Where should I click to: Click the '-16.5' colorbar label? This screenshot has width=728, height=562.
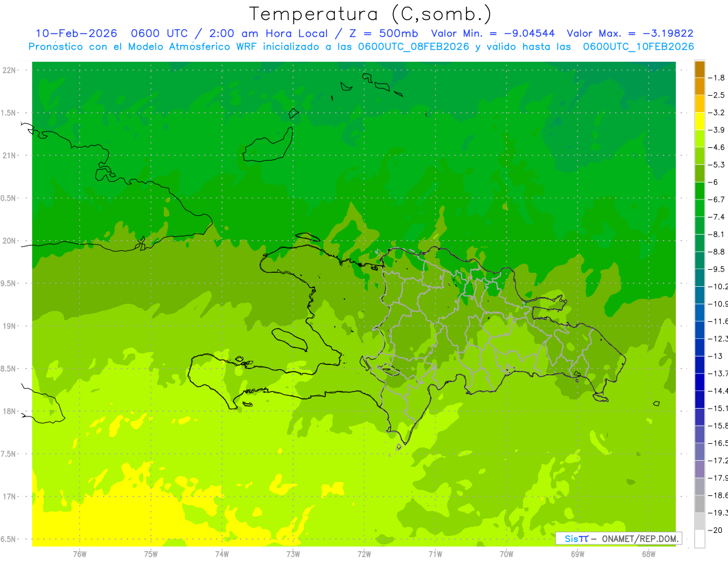(x=718, y=443)
